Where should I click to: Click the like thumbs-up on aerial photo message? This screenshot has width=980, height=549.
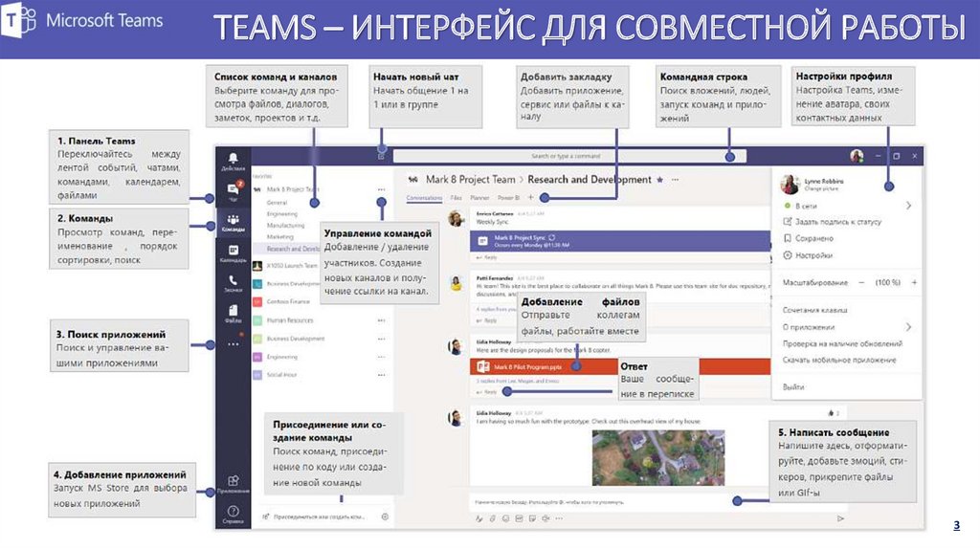coord(831,413)
